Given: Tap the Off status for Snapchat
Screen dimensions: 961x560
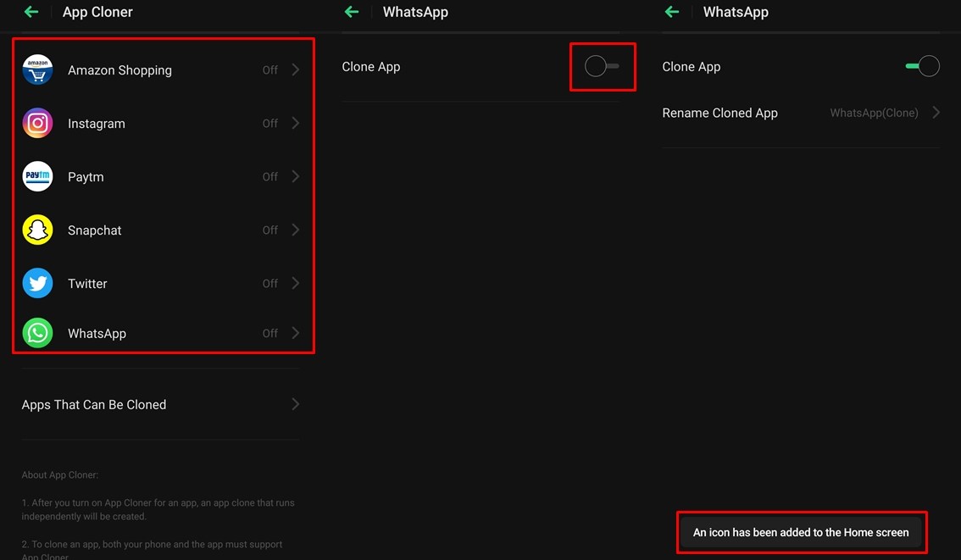Looking at the screenshot, I should point(270,230).
